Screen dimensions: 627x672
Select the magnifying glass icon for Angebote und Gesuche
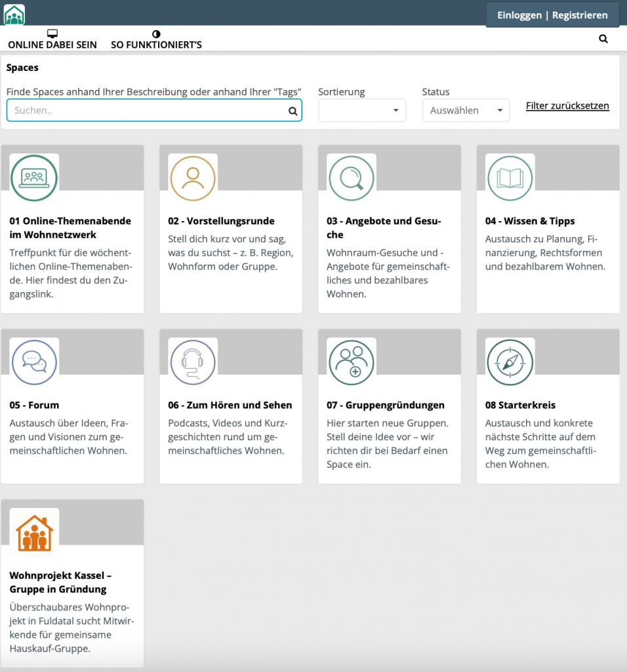coord(352,178)
